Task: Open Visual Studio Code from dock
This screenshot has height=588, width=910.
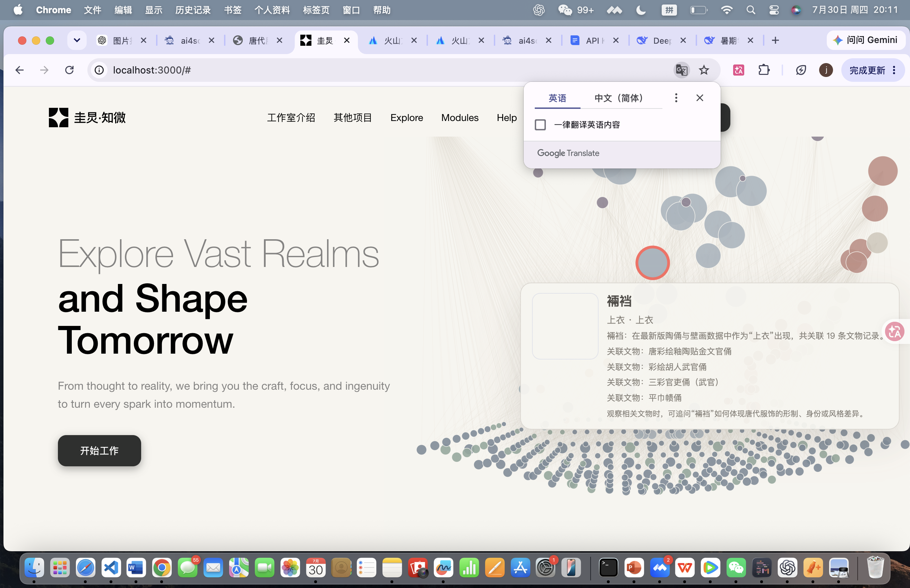Action: click(111, 568)
